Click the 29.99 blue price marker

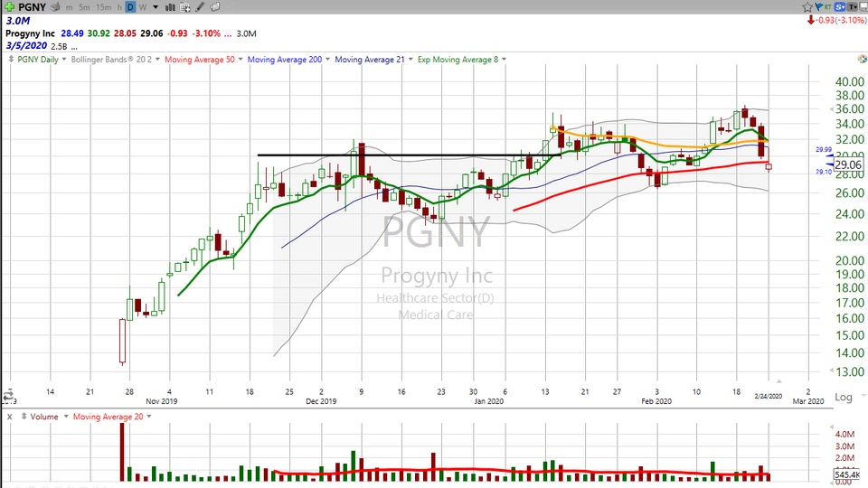pyautogui.click(x=824, y=149)
